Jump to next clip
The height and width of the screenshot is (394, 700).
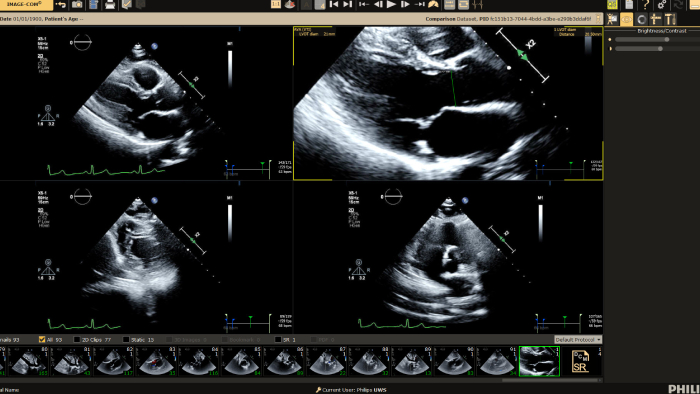coord(348,4)
